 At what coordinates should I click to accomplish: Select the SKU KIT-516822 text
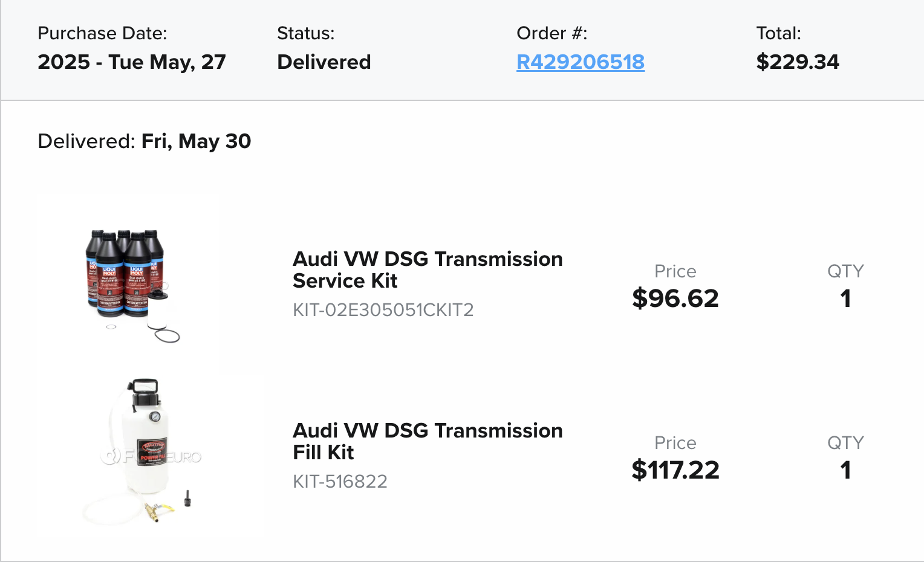(x=340, y=482)
